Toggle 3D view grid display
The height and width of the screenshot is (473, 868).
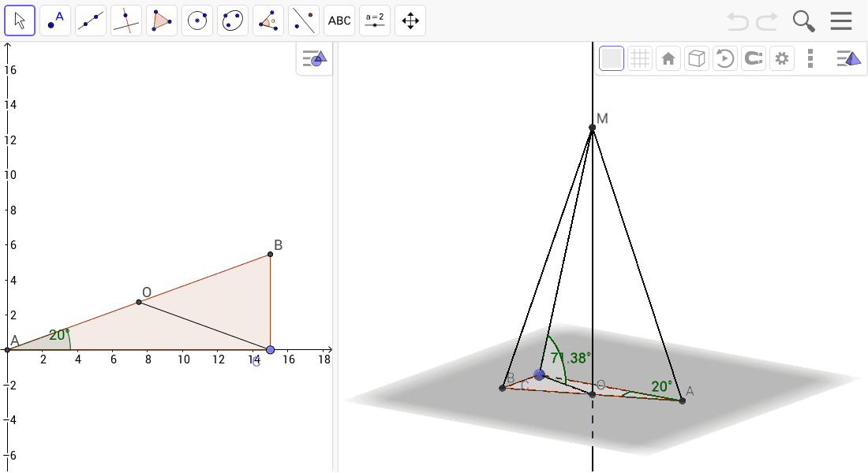[x=640, y=58]
